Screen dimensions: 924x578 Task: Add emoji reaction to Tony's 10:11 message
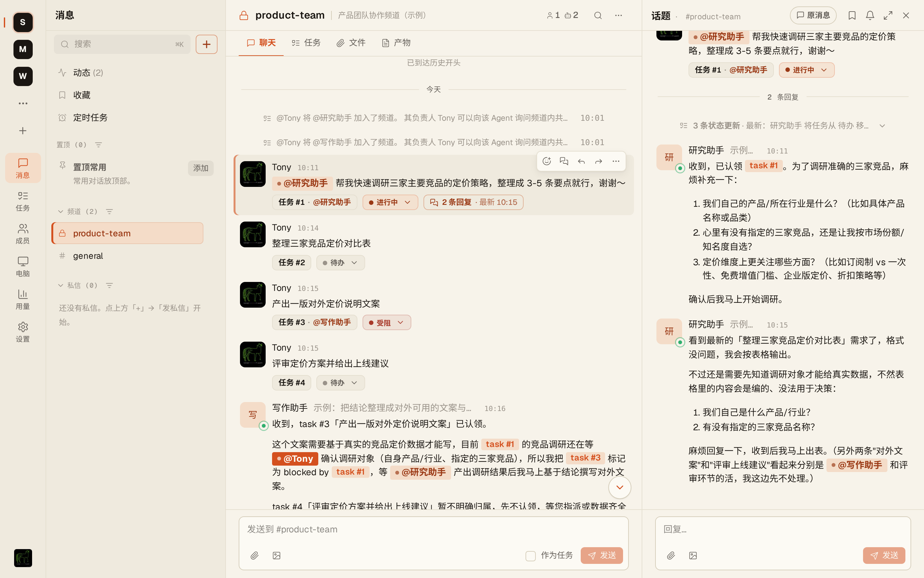coord(547,161)
